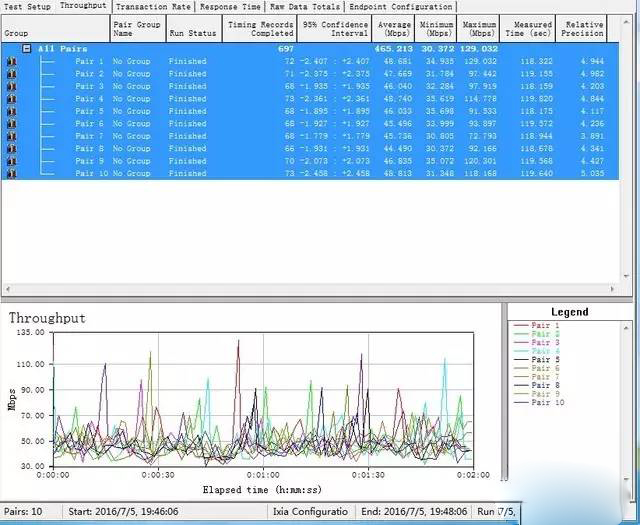Select the Pair 3 row name
Image resolution: width=640 pixels, height=525 pixels.
[x=89, y=86]
